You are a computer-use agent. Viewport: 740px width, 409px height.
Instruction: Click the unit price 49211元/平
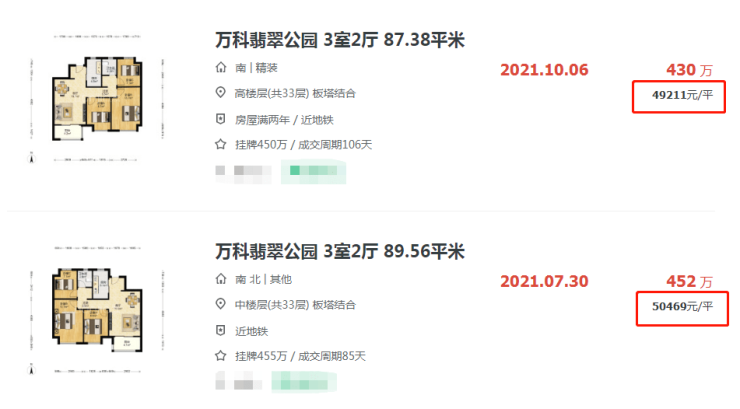pos(680,96)
